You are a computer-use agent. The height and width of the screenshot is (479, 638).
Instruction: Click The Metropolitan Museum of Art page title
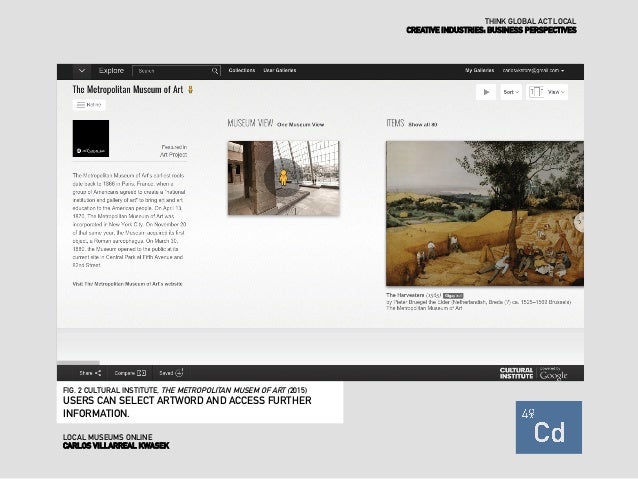tap(128, 90)
